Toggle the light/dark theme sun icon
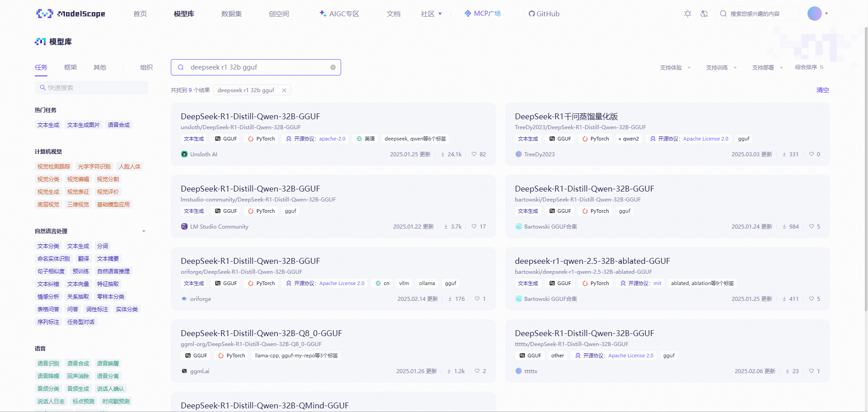The image size is (868, 412). [x=687, y=14]
